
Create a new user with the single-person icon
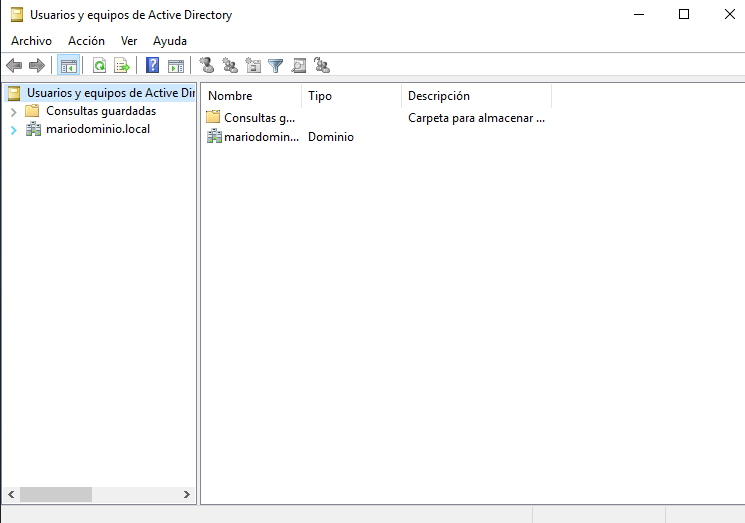click(207, 65)
